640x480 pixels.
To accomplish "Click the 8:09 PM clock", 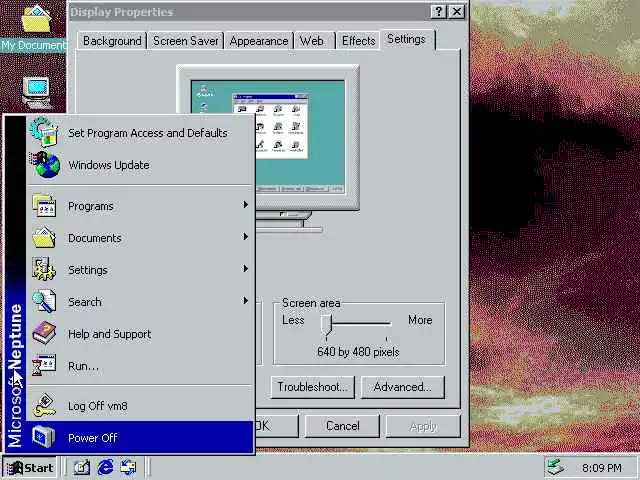I will 602,468.
